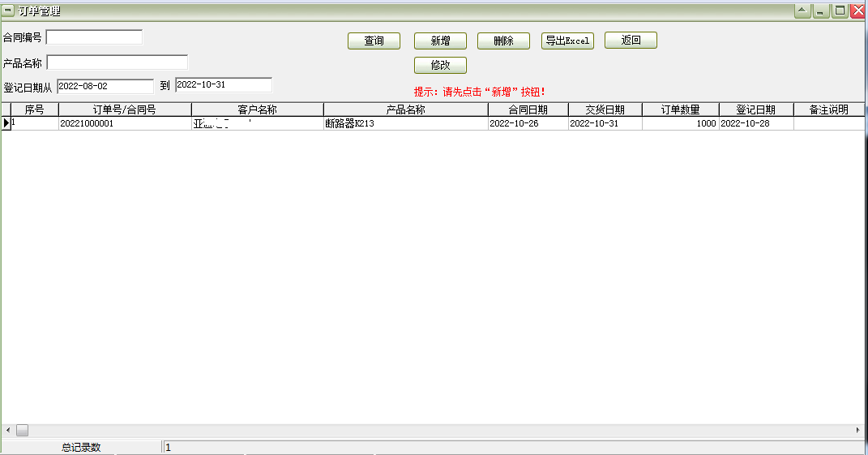Close the 订单管理 window
868x455 pixels.
pyautogui.click(x=858, y=11)
